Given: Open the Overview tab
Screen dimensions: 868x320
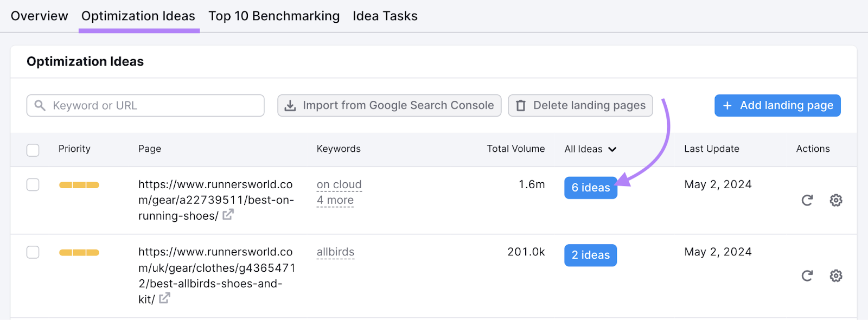Looking at the screenshot, I should [x=39, y=16].
